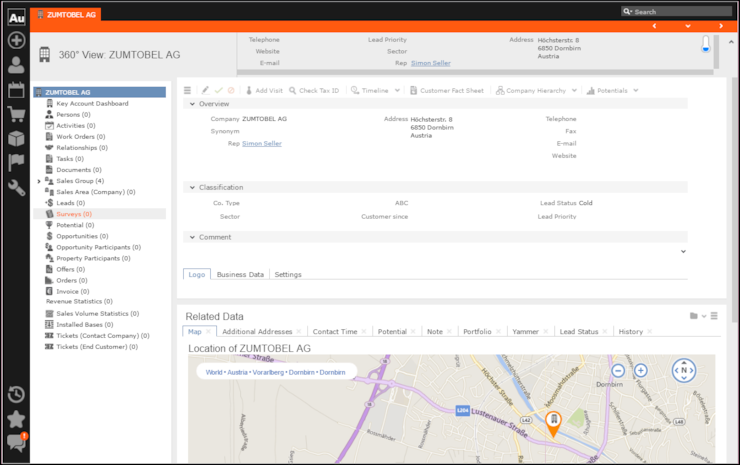Open the hamburger menu in record toolbar
Image resolution: width=740 pixels, height=465 pixels.
(187, 90)
